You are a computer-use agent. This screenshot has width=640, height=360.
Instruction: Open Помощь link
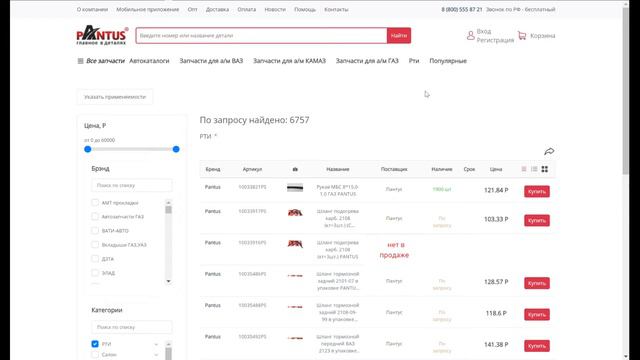(x=305, y=9)
